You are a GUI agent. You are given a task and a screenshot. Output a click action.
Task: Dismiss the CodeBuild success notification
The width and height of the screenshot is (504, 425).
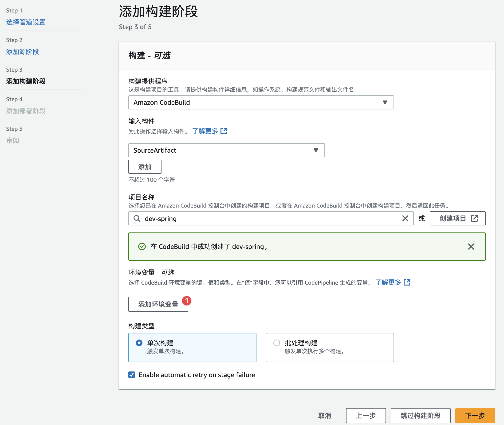pos(471,247)
